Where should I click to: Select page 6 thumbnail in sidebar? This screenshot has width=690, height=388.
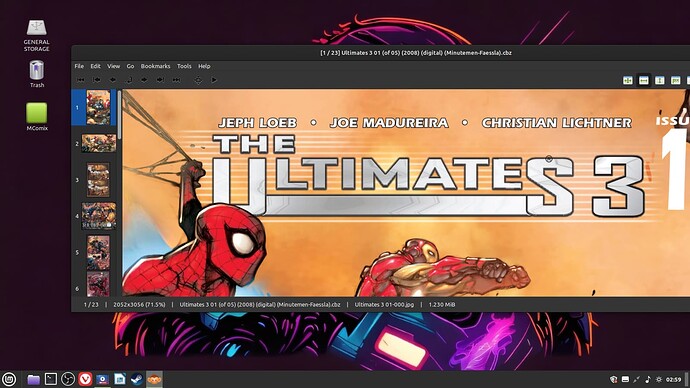tap(98, 284)
